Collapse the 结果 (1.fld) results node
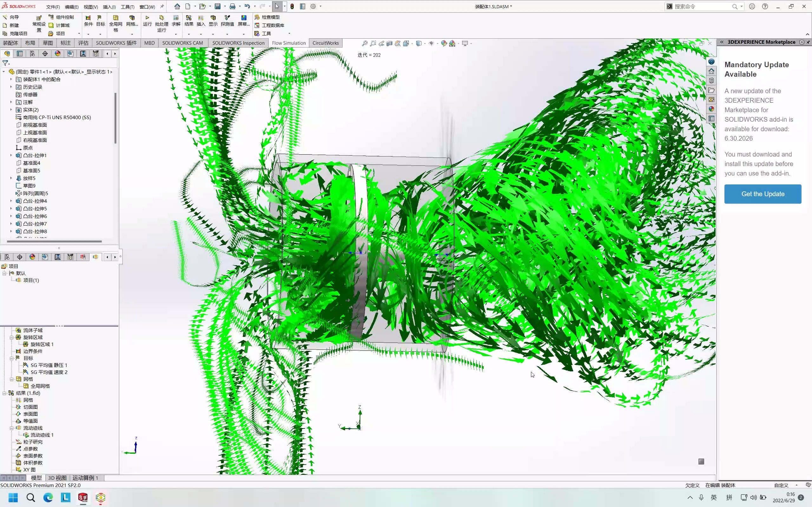 tap(4, 393)
